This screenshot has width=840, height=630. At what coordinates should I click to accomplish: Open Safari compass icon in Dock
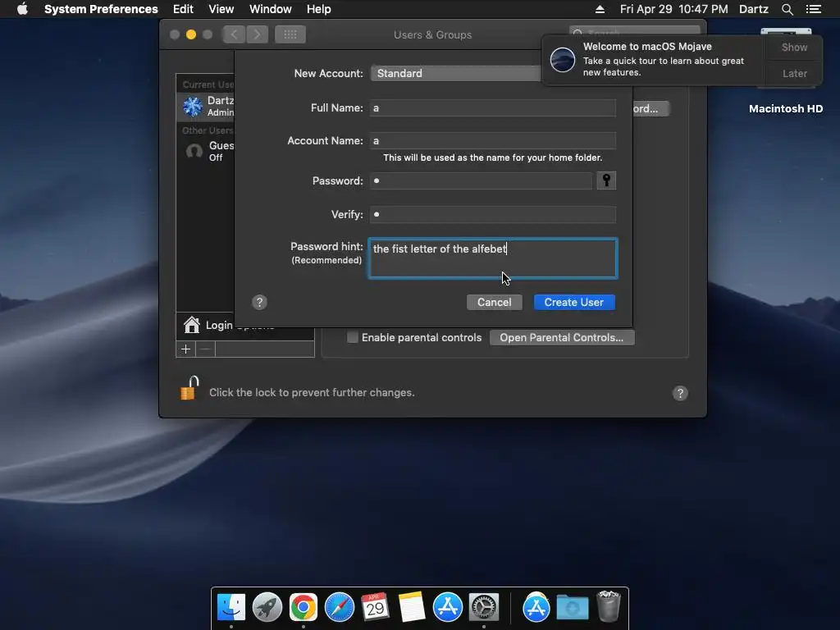click(339, 608)
